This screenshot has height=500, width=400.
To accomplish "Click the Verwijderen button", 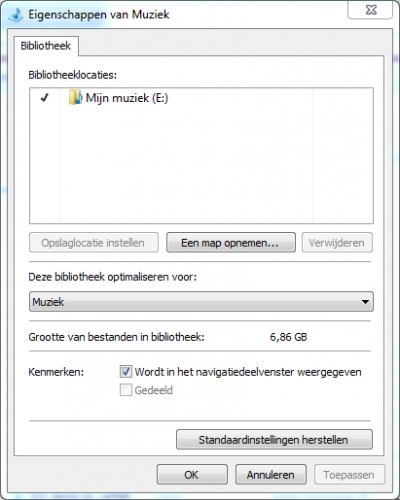I will pyautogui.click(x=337, y=243).
